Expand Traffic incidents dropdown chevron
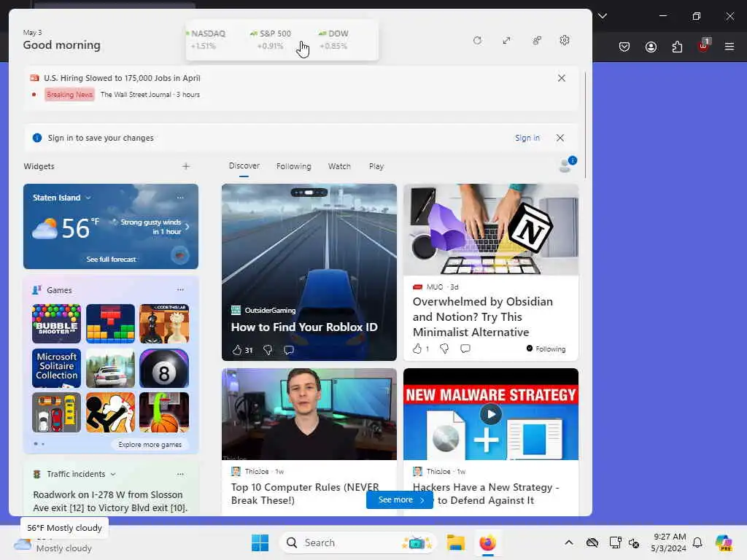Screen dimensions: 747x560 [113, 474]
